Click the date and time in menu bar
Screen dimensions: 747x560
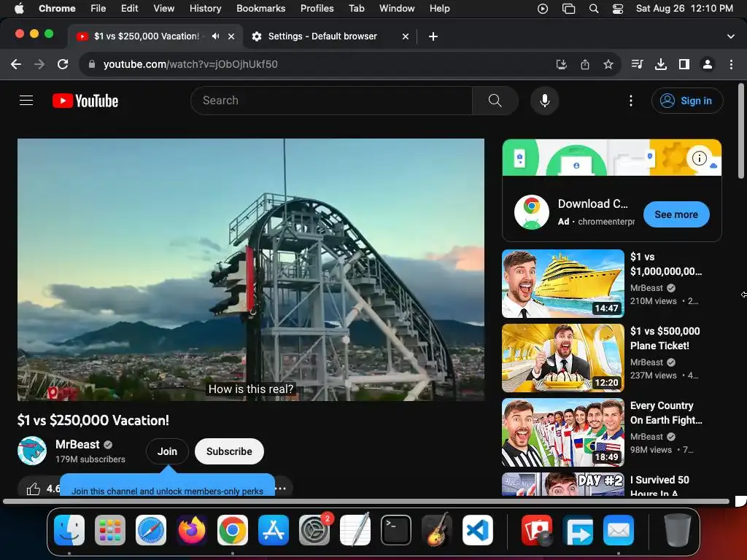pyautogui.click(x=684, y=9)
